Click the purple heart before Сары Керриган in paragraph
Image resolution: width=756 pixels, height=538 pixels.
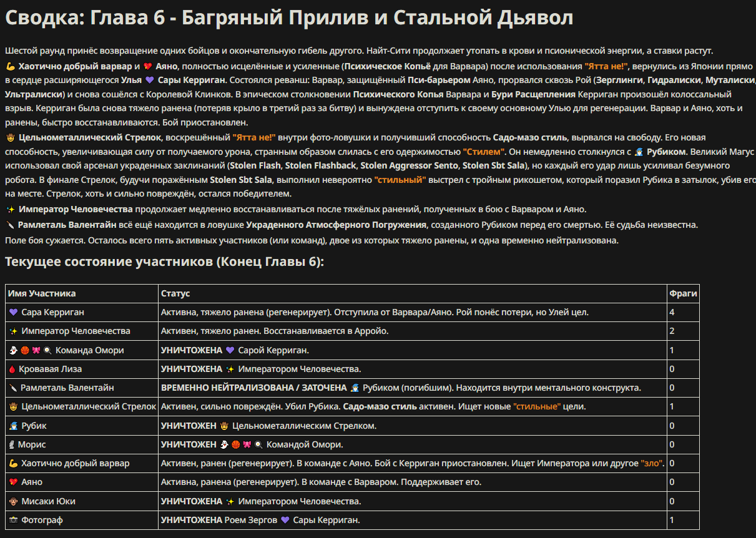(x=149, y=80)
